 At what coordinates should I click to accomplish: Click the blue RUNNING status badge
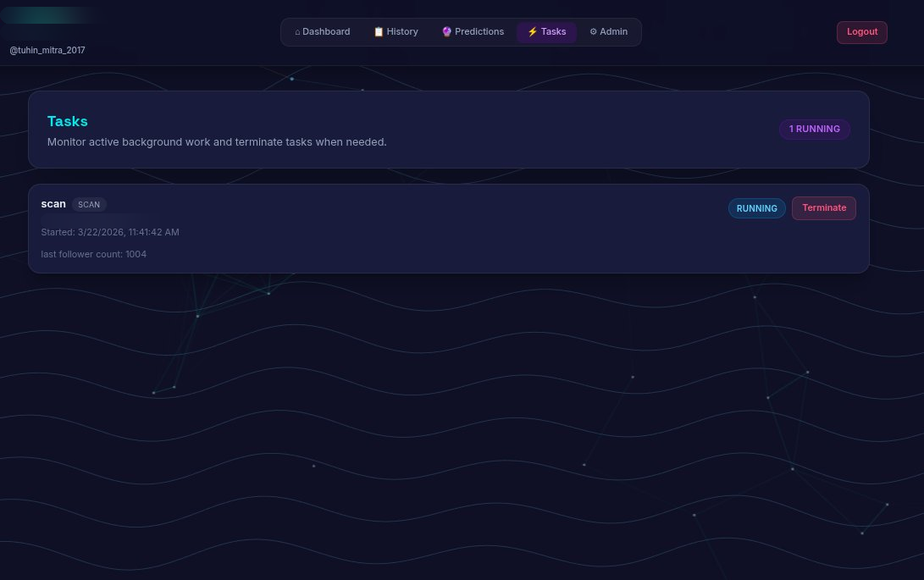pyautogui.click(x=756, y=208)
